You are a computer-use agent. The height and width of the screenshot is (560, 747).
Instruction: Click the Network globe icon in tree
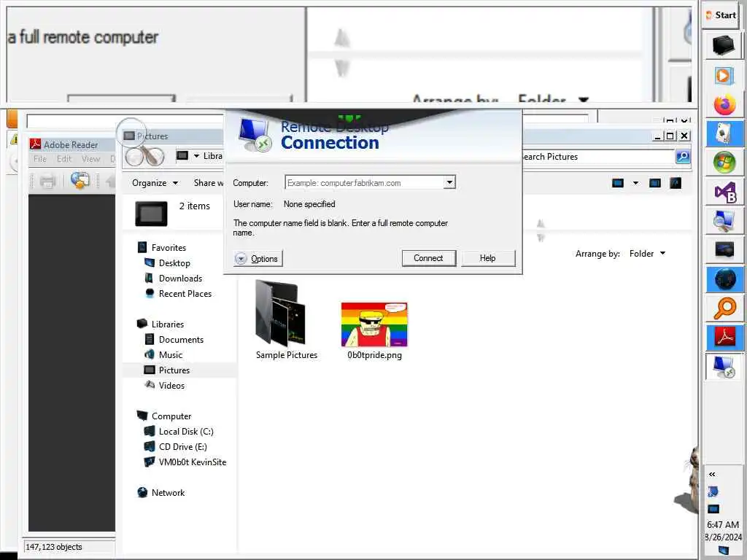tap(142, 492)
